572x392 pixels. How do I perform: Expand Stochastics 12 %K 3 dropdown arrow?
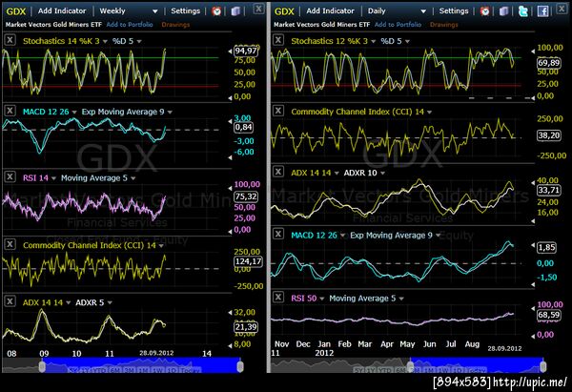[x=373, y=42]
